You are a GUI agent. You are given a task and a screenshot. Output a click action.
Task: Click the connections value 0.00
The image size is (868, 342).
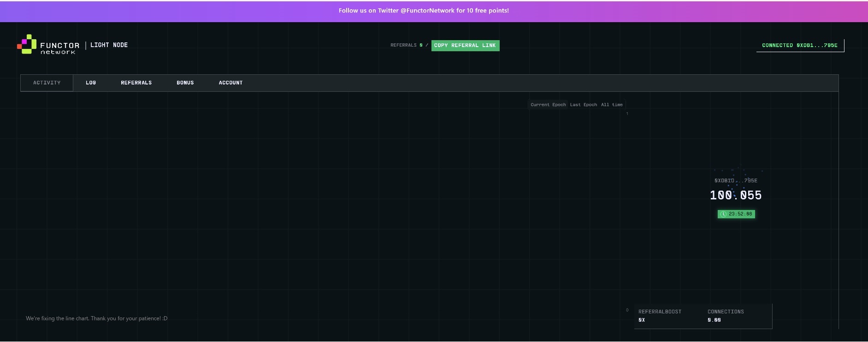(x=714, y=320)
